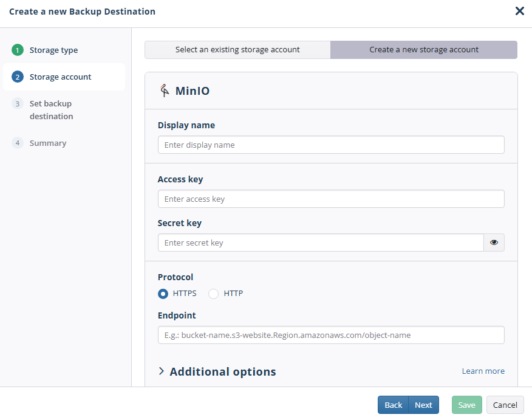This screenshot has width=532, height=420.
Task: Click the Display name label
Action: pyautogui.click(x=186, y=125)
